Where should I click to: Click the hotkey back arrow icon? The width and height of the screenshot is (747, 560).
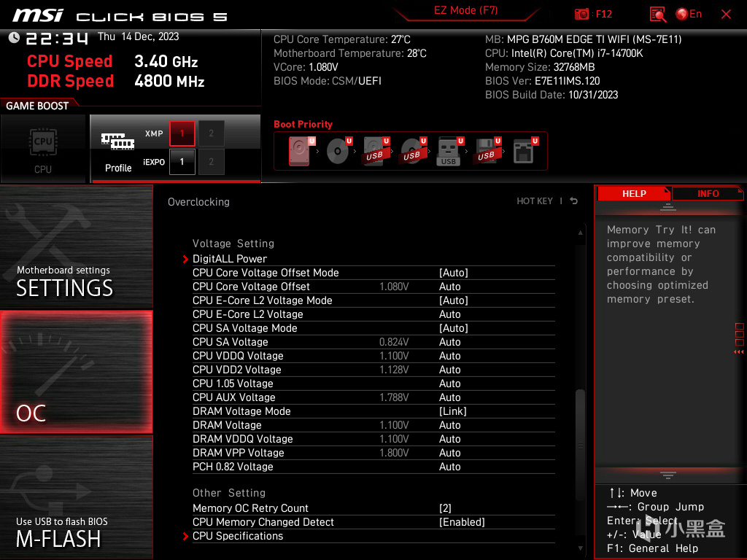tap(574, 201)
